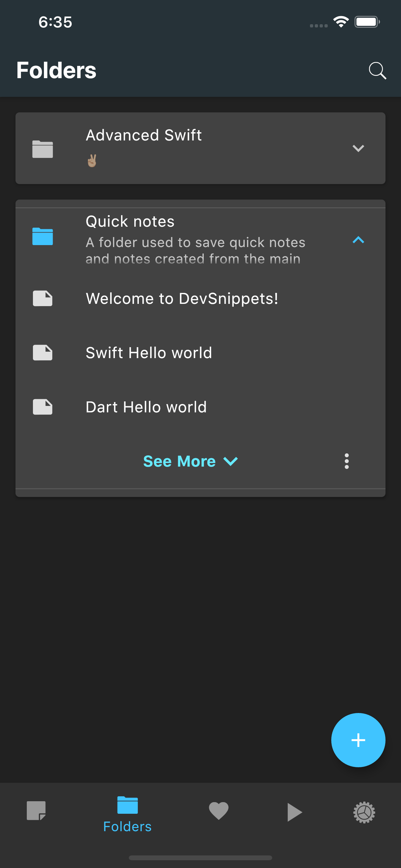
Task: Open the search magnifier icon
Action: point(377,70)
